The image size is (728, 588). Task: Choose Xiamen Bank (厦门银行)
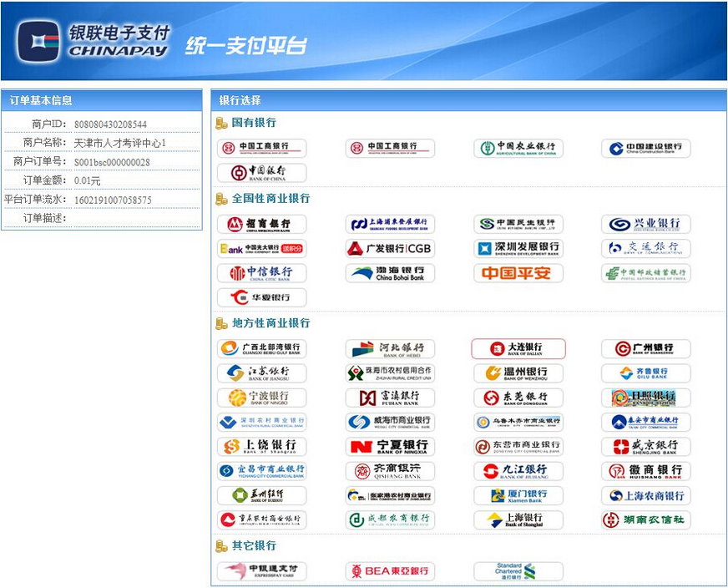coord(518,496)
